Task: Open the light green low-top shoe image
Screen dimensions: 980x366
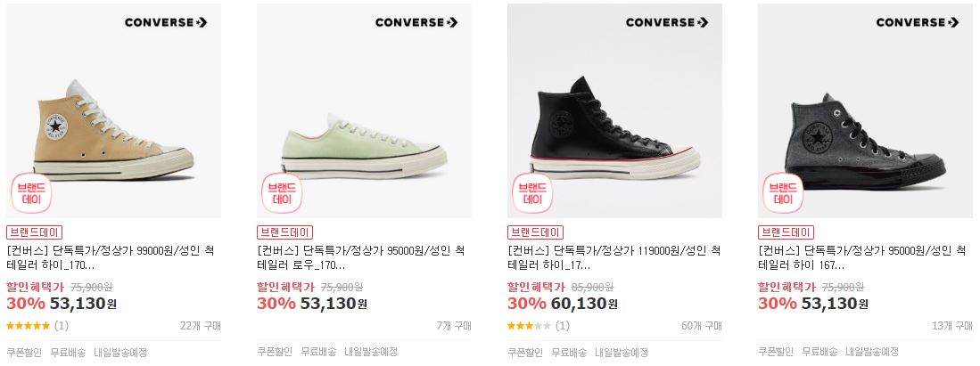Action: pyautogui.click(x=365, y=110)
